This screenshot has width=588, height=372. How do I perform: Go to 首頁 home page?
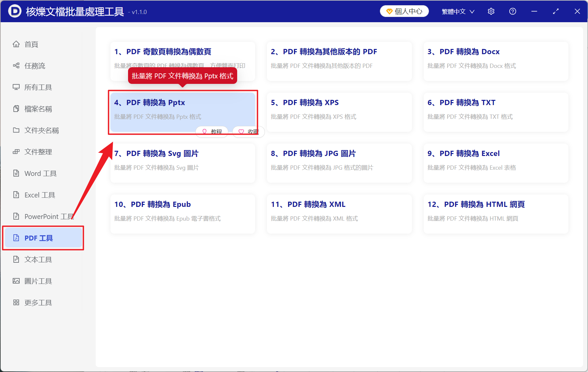(x=31, y=44)
